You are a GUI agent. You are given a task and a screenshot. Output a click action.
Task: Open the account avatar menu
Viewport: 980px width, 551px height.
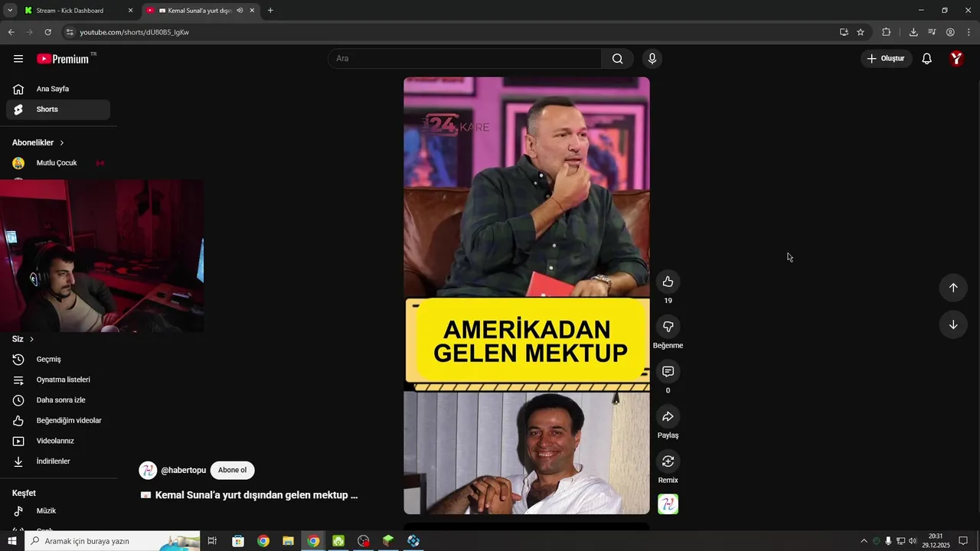[x=956, y=59]
